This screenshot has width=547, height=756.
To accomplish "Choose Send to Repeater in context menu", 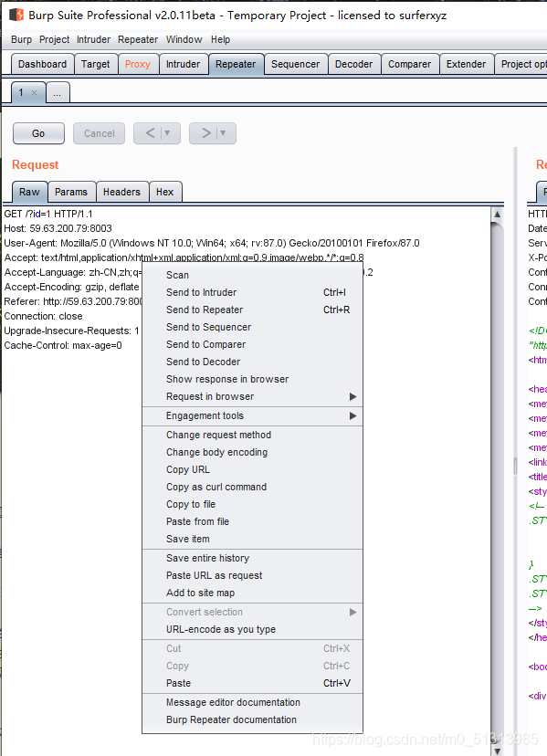I will pyautogui.click(x=252, y=310).
